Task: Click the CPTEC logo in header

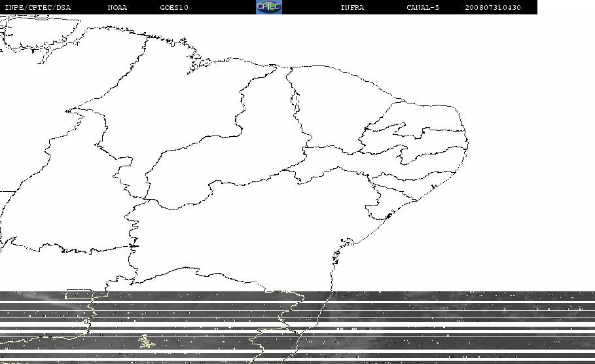Action: [x=269, y=7]
